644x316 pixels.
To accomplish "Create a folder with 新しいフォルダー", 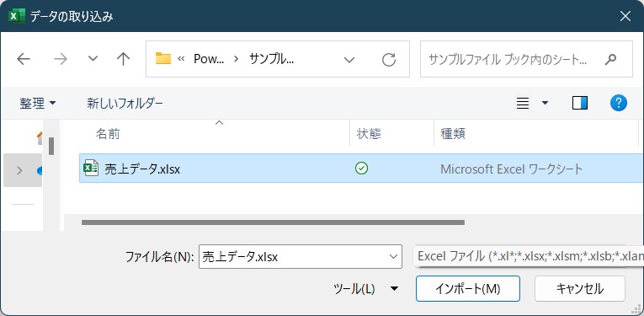I will point(125,103).
